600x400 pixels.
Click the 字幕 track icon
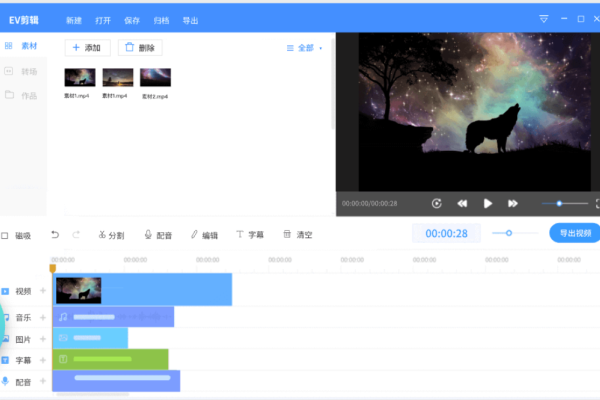[5, 360]
